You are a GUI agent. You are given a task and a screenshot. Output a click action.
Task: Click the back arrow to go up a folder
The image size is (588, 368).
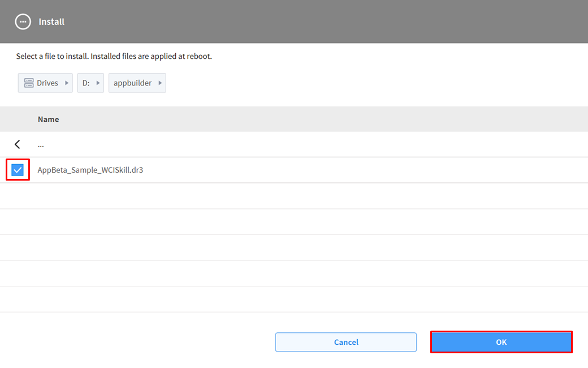pyautogui.click(x=18, y=144)
